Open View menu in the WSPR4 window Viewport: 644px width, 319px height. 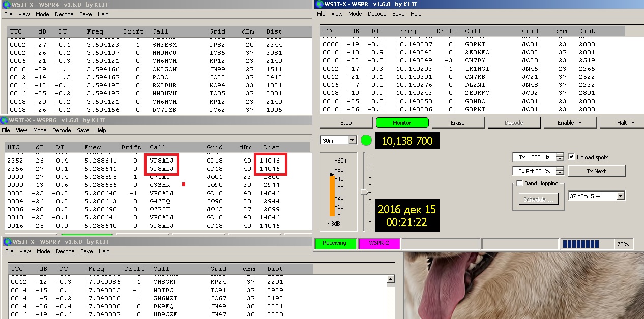tap(25, 14)
